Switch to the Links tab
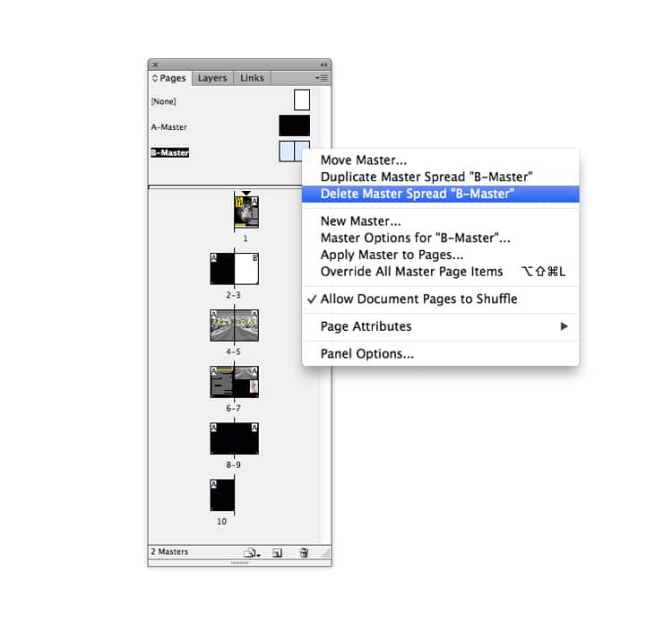 [252, 78]
